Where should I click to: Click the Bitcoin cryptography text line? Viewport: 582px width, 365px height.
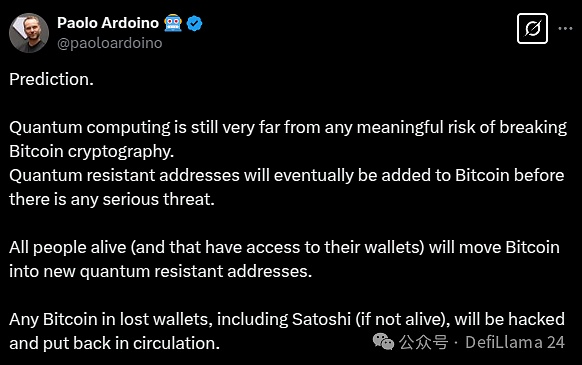point(92,151)
